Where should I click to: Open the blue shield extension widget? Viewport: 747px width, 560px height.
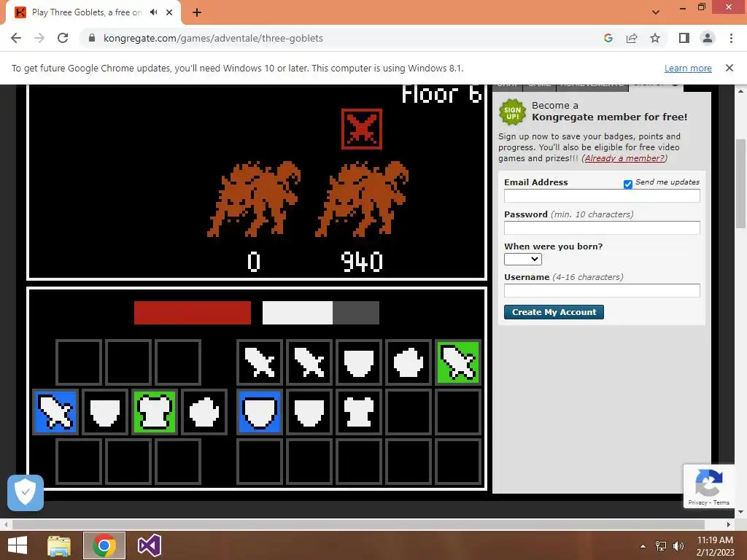[26, 492]
